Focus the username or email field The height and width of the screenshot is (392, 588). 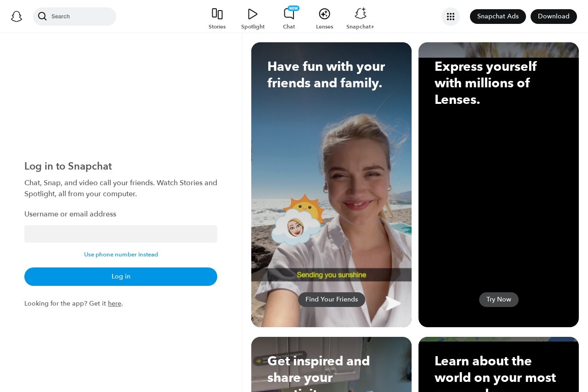121,234
